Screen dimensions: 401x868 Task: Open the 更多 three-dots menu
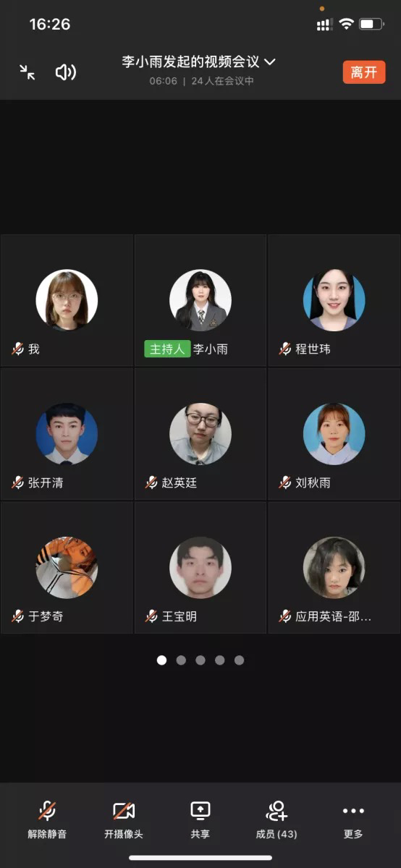[353, 820]
